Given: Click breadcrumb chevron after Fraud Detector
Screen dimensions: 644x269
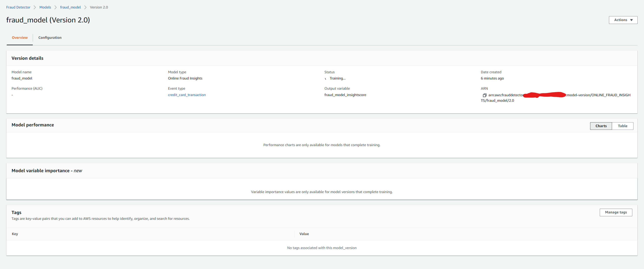Looking at the screenshot, I should tap(35, 7).
